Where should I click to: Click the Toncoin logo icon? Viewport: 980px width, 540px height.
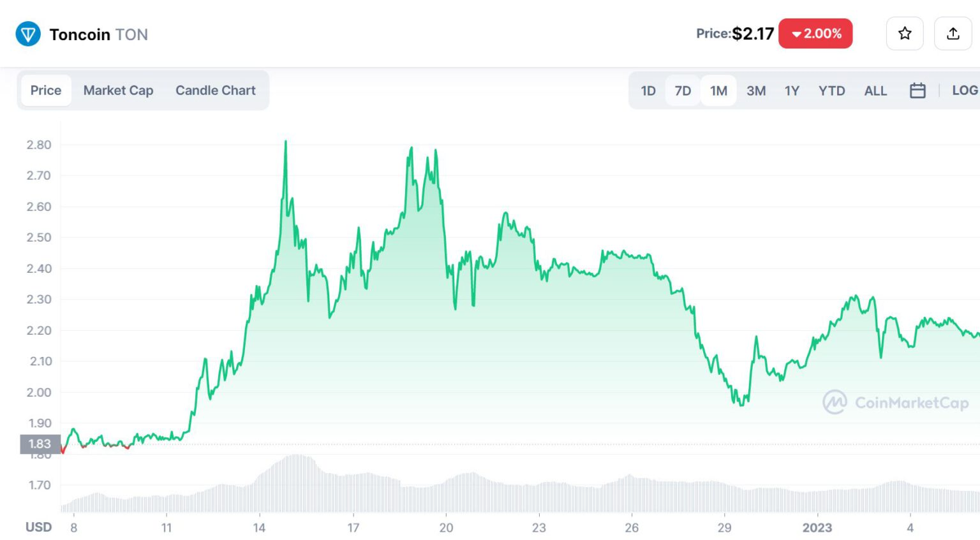pos(28,34)
